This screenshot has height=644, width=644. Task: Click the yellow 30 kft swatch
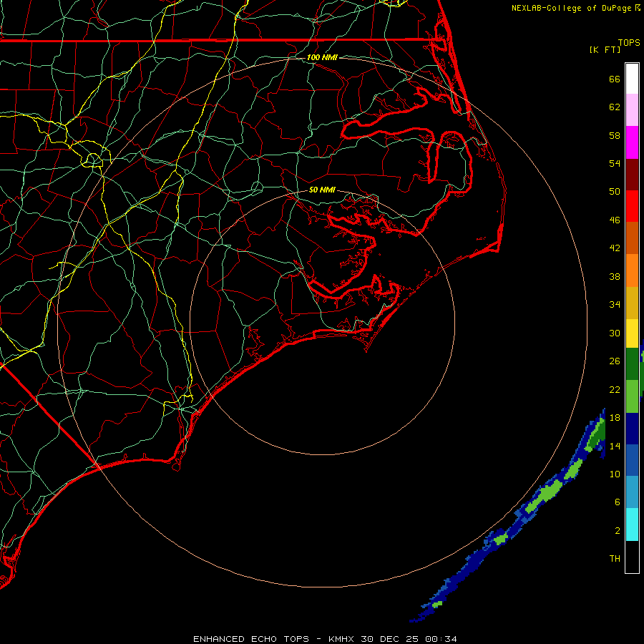(x=632, y=333)
